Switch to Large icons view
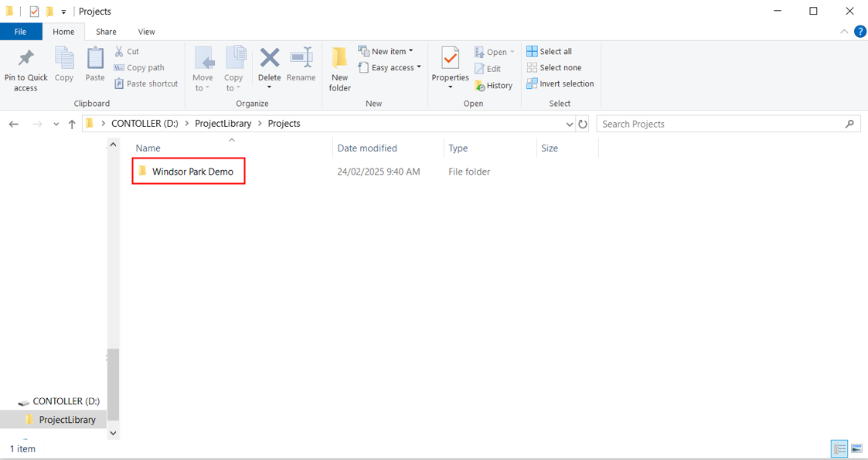Image resolution: width=868 pixels, height=460 pixels. click(856, 448)
